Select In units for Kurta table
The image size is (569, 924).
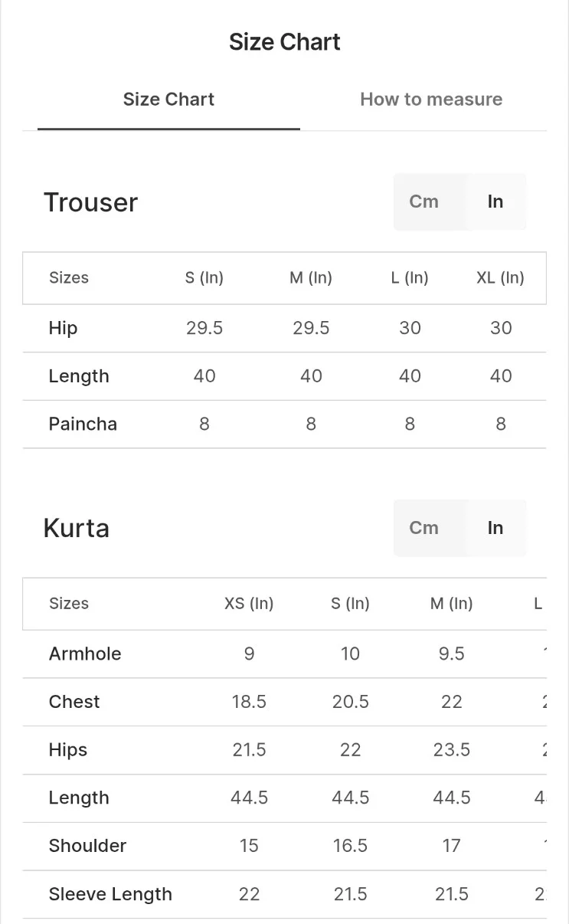[x=495, y=528]
